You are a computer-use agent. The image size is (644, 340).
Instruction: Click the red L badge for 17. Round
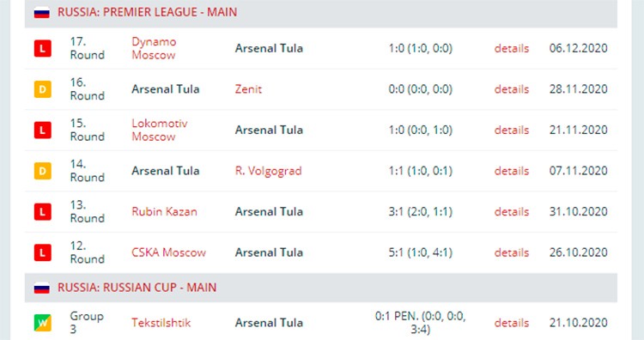[42, 48]
